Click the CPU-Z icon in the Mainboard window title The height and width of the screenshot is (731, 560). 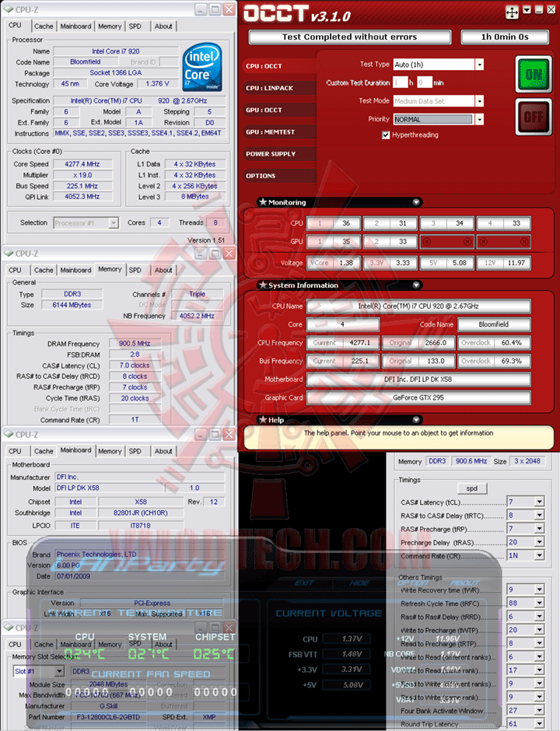(9, 435)
